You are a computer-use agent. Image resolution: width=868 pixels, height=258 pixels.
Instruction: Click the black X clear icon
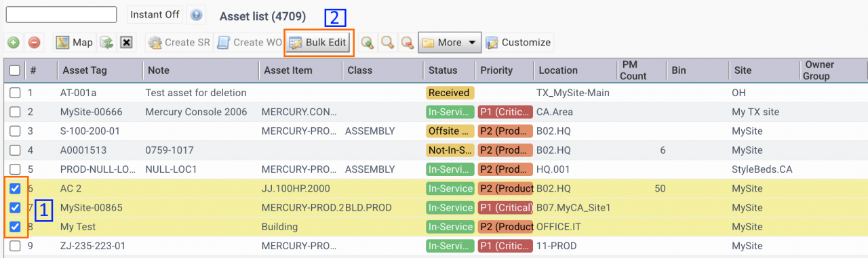[x=125, y=43]
